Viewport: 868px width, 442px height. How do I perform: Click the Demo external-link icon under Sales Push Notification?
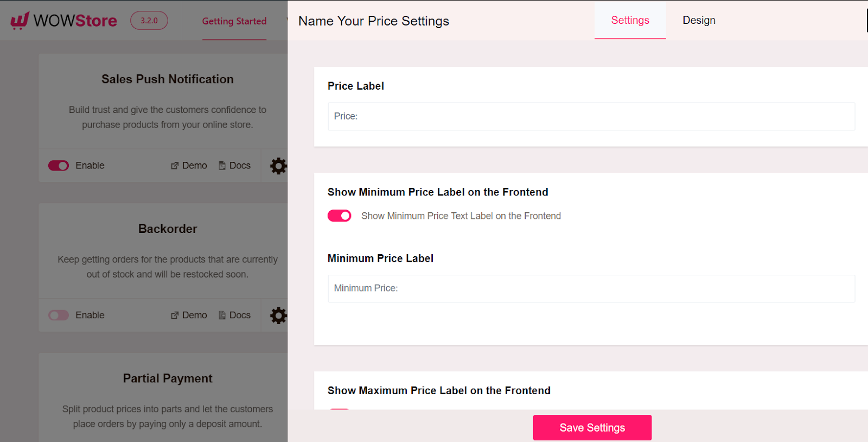click(174, 165)
